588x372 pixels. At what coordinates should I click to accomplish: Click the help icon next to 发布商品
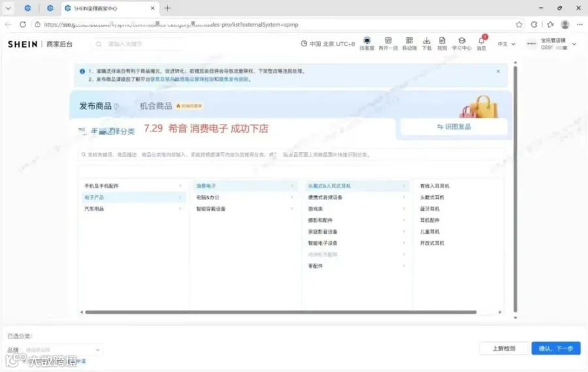117,106
